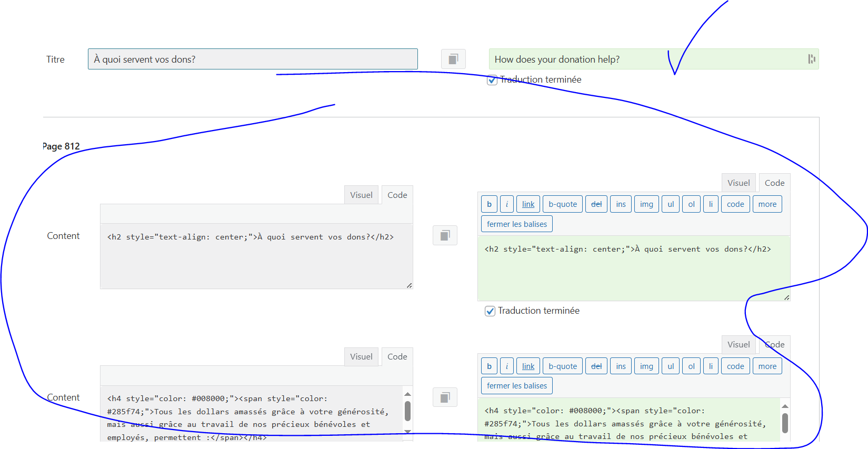This screenshot has width=868, height=449.
Task: Click scroll-up arrow of the h4 original textarea
Action: coord(408,394)
